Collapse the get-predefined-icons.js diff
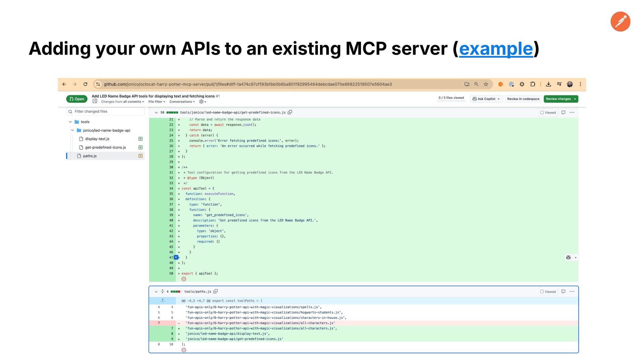 pyautogui.click(x=156, y=113)
